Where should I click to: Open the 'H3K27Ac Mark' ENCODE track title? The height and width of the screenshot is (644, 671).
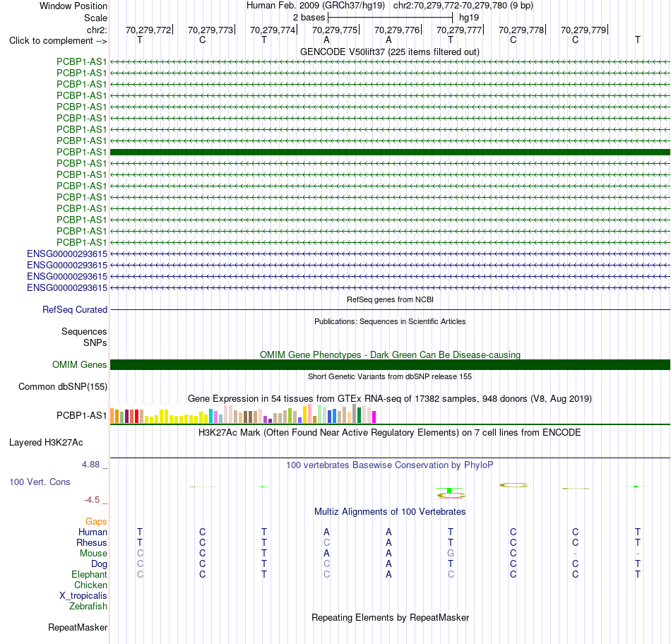click(x=390, y=433)
